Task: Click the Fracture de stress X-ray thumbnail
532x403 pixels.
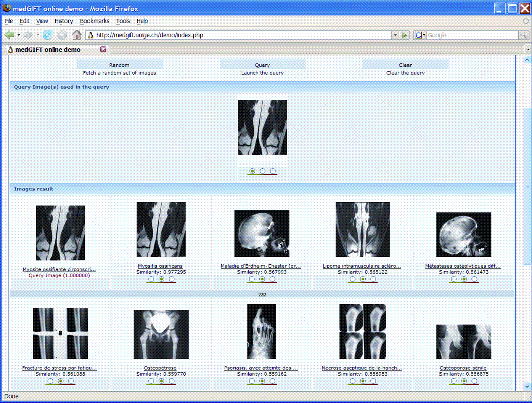Action: click(x=60, y=333)
